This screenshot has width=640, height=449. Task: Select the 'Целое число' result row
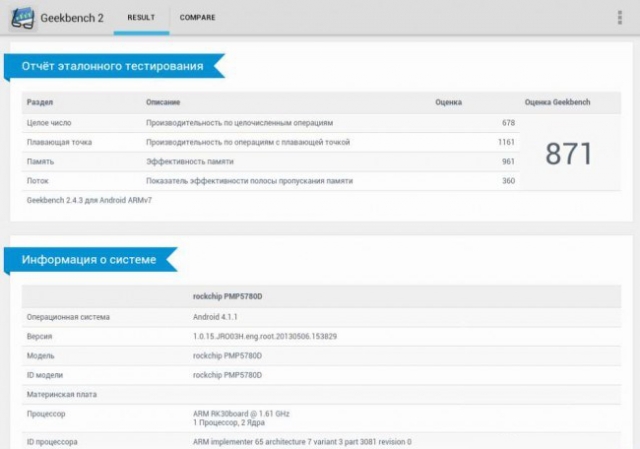[270, 123]
